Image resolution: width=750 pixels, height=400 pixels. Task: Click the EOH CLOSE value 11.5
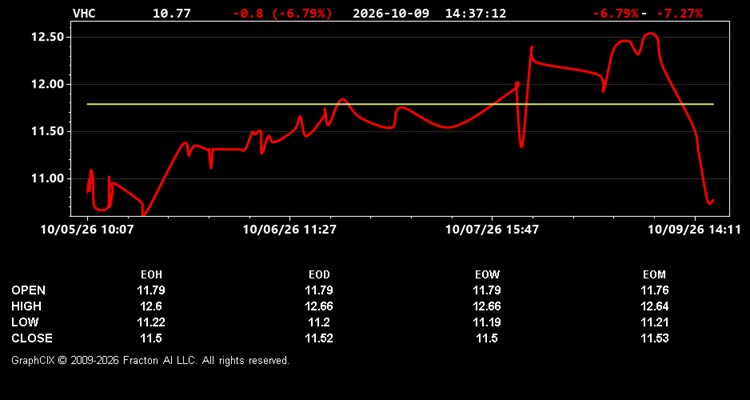tap(151, 338)
